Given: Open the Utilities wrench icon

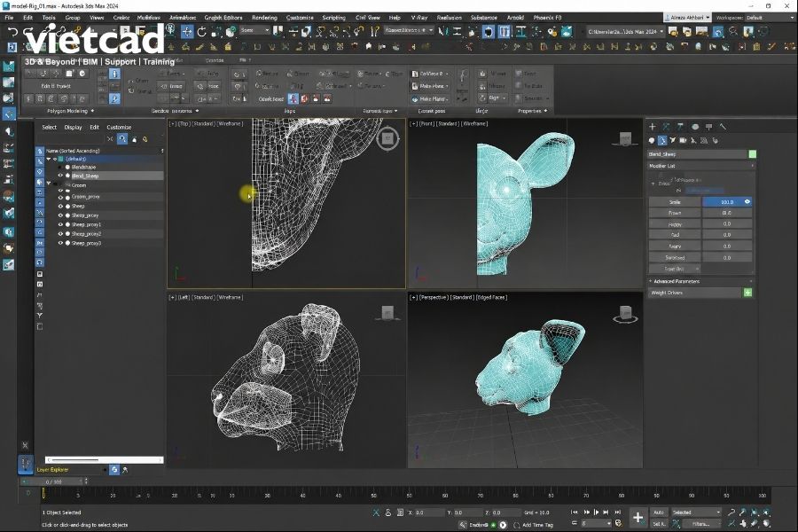Looking at the screenshot, I should tap(723, 127).
